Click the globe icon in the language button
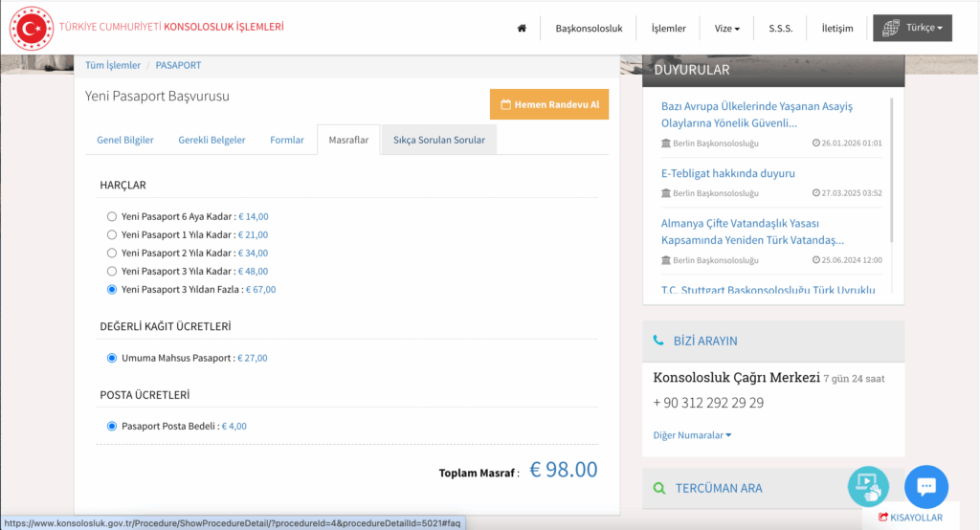980x530 pixels. [891, 28]
